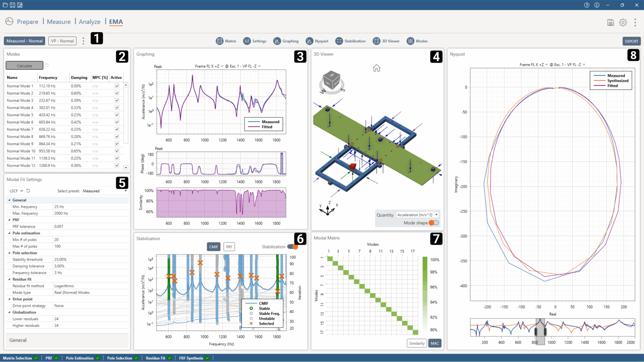Switch to the Analyze tab
Screen dimensions: 644x362
[90, 22]
